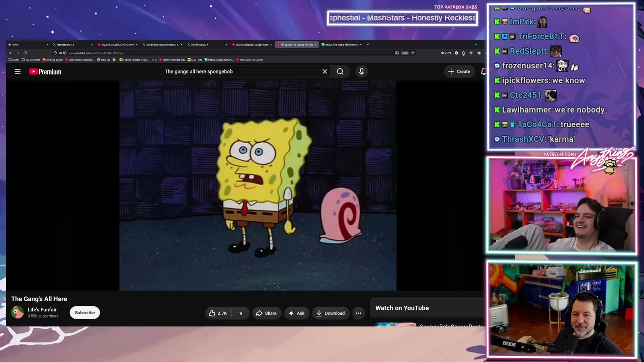Open the site shield icon in address bar
This screenshot has height=362, width=644.
point(55,53)
